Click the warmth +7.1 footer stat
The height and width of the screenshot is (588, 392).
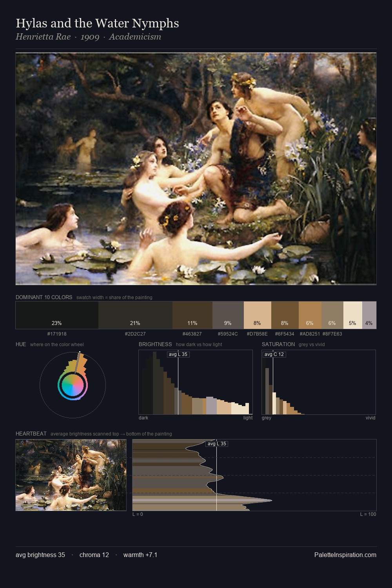pyautogui.click(x=140, y=555)
